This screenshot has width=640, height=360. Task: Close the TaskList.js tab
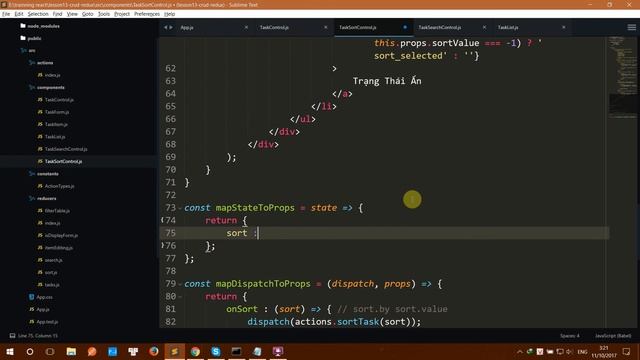click(x=564, y=27)
